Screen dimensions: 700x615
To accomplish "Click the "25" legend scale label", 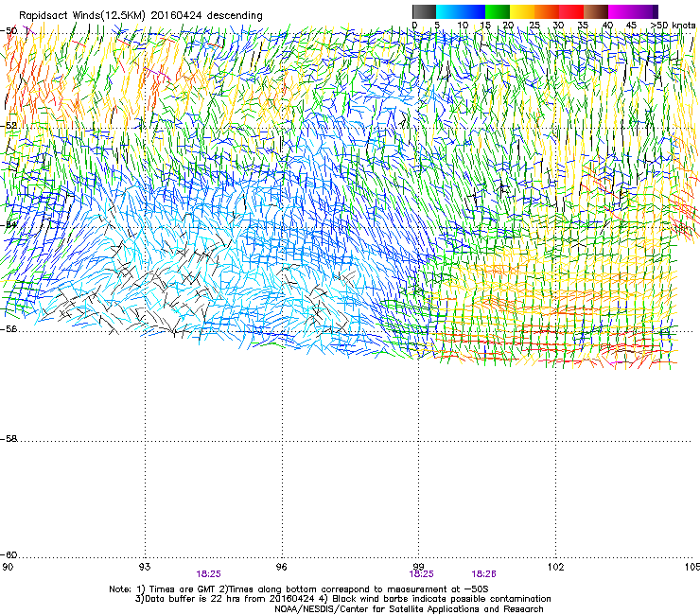I will 534,26.
